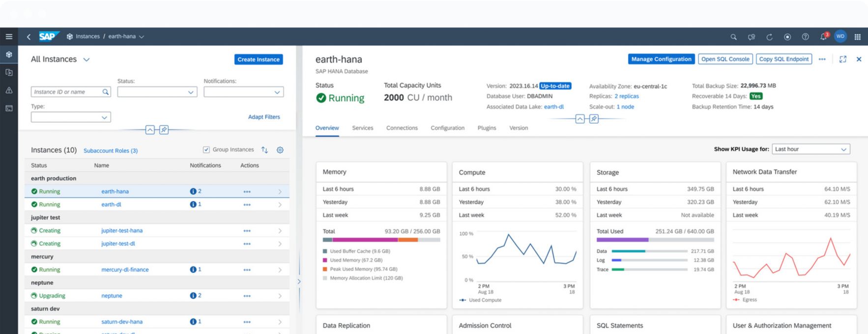
Task: Toggle the Group Instances checkbox
Action: tap(206, 150)
